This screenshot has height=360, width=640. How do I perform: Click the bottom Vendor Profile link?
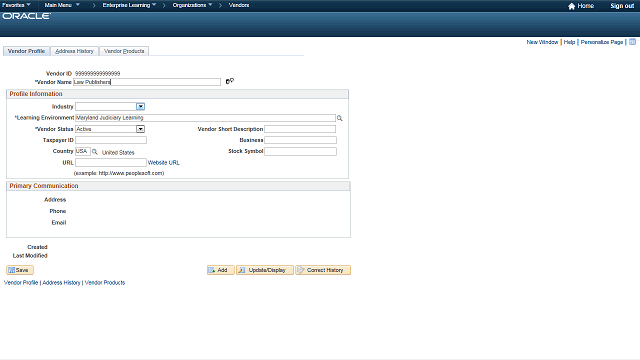(x=21, y=282)
